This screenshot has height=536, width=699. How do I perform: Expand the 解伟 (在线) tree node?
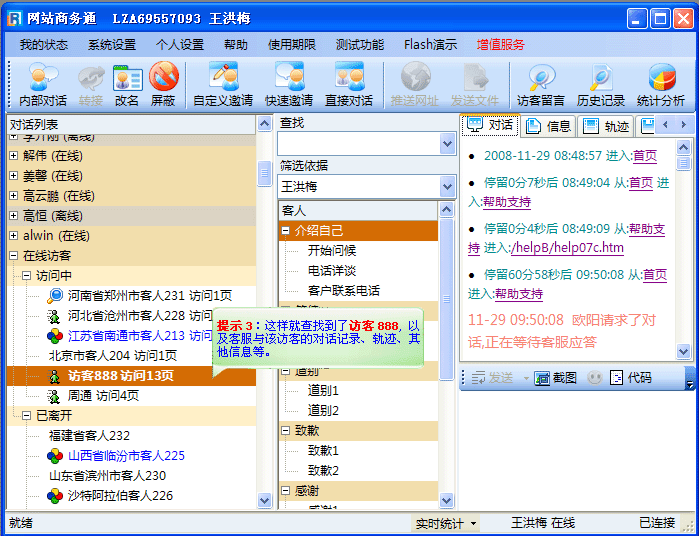pyautogui.click(x=13, y=156)
